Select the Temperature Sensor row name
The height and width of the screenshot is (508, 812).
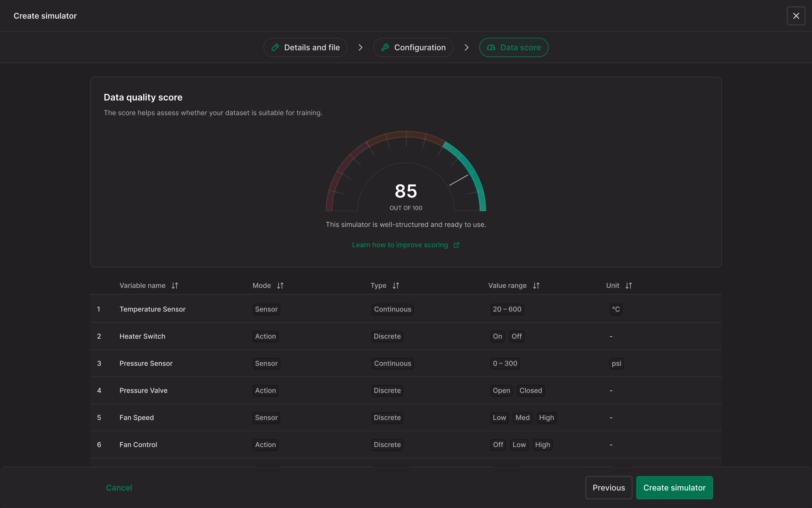pyautogui.click(x=153, y=309)
